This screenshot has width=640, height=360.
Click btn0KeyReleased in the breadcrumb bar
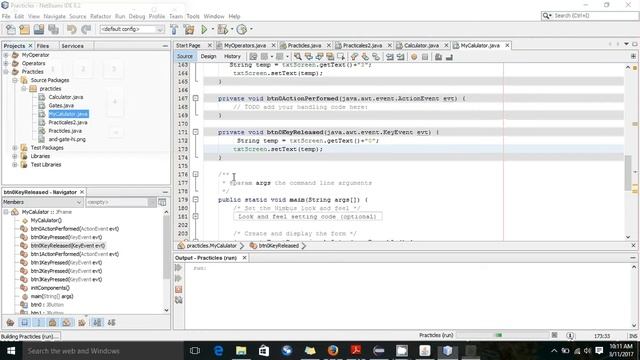(279, 246)
